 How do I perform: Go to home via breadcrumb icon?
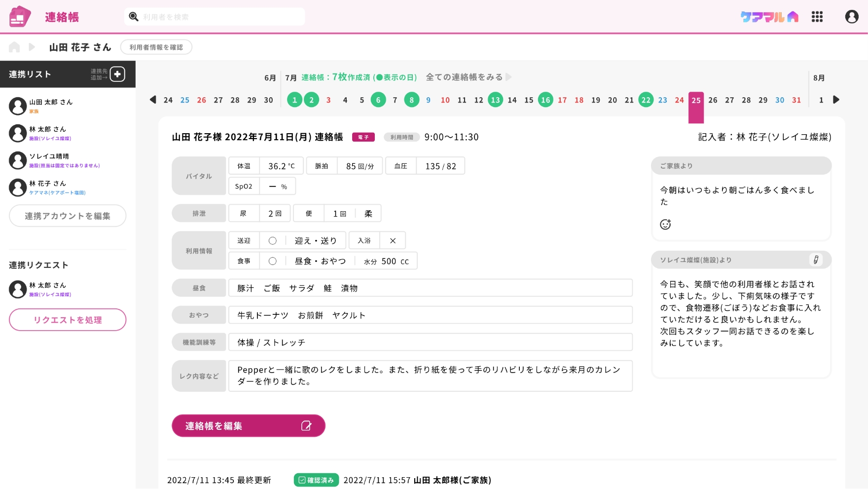[14, 47]
